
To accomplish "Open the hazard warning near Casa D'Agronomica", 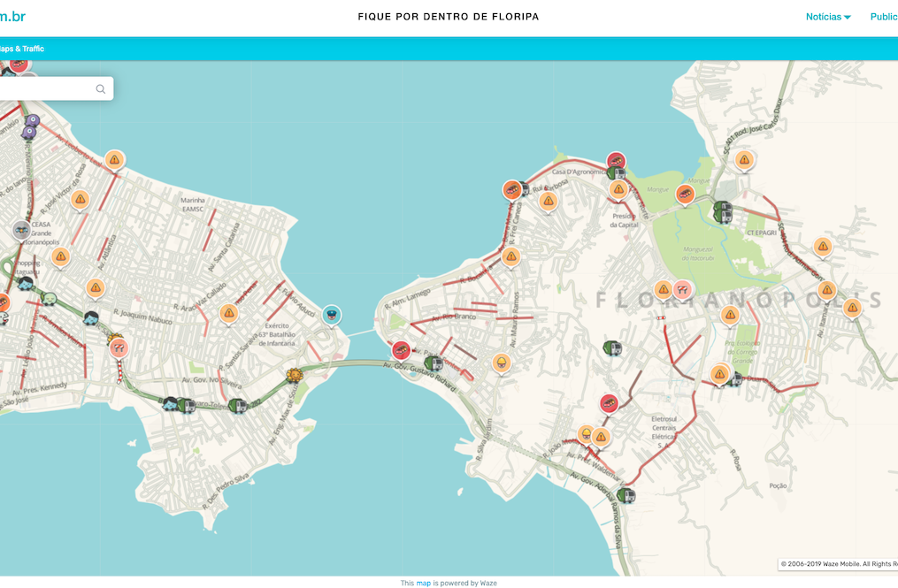I will click(x=618, y=188).
